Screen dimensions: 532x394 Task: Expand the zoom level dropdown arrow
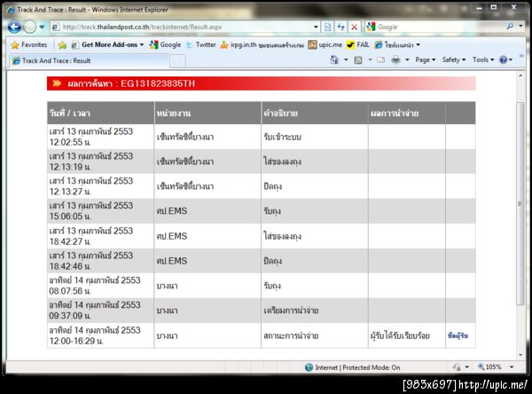pyautogui.click(x=512, y=366)
